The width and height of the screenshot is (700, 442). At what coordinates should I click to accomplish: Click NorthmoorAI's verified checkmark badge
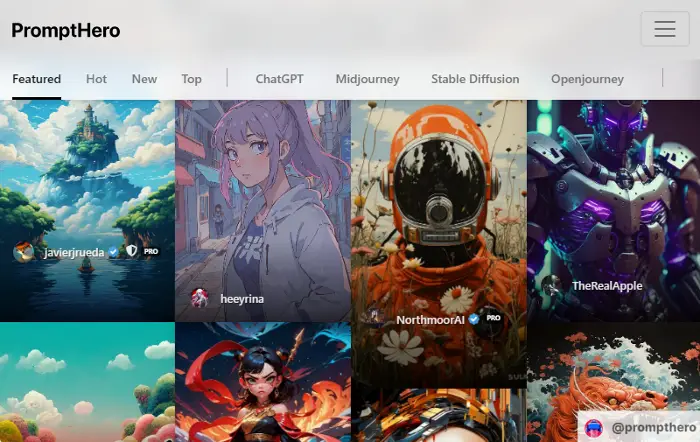(x=474, y=319)
